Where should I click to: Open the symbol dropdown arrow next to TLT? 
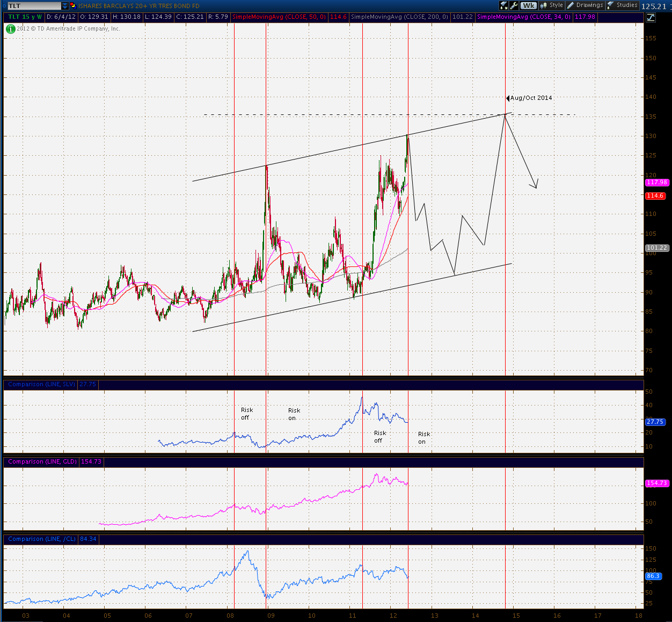[x=65, y=6]
